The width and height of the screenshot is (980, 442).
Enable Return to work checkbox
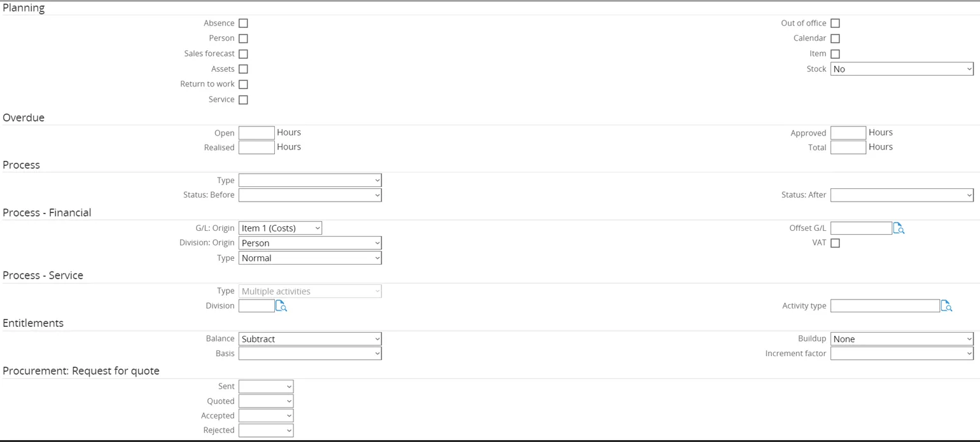coord(243,84)
